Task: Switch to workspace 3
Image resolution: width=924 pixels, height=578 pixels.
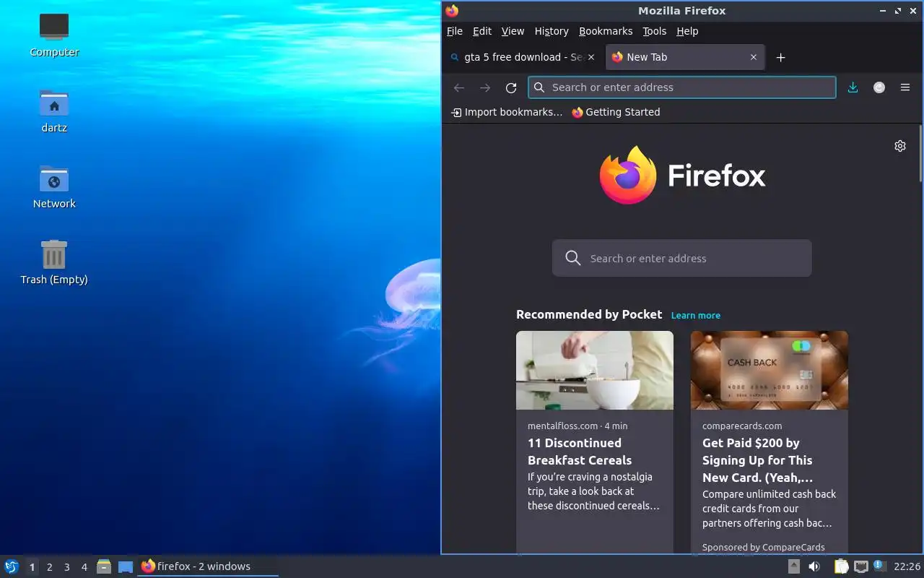Action: (66, 567)
